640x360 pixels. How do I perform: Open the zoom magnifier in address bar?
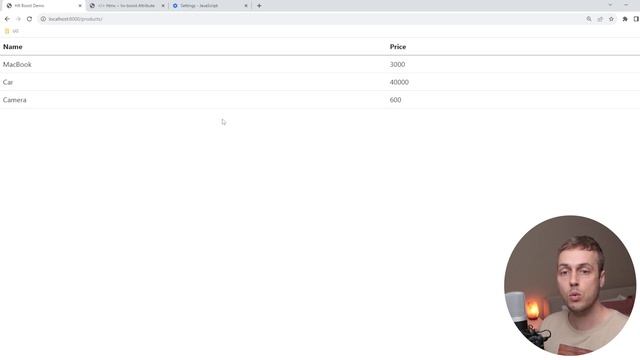click(x=589, y=19)
